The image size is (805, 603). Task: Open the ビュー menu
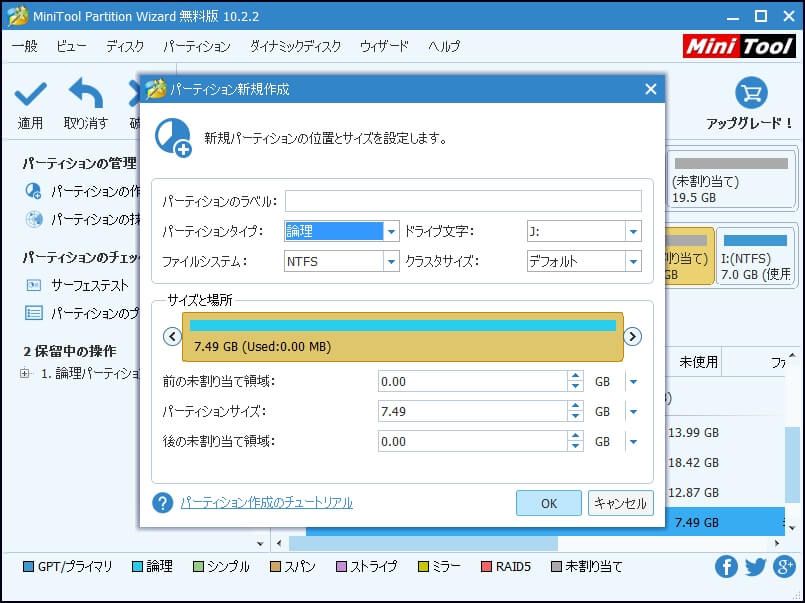pyautogui.click(x=72, y=46)
